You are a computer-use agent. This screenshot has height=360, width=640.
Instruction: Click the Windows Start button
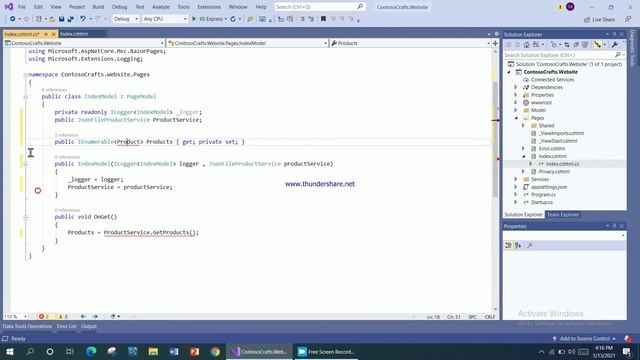pyautogui.click(x=9, y=351)
